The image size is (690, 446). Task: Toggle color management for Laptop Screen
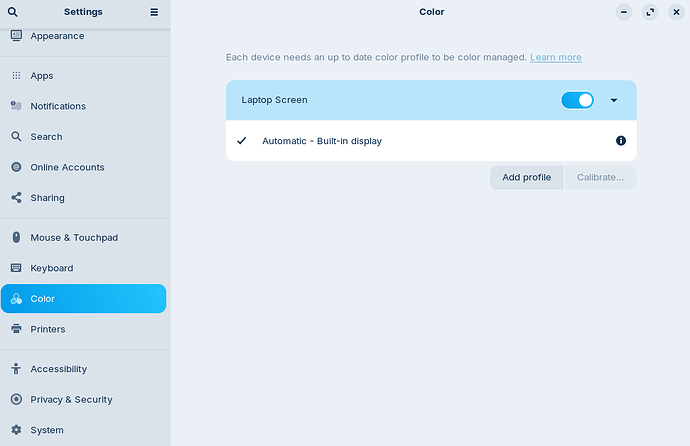[577, 100]
